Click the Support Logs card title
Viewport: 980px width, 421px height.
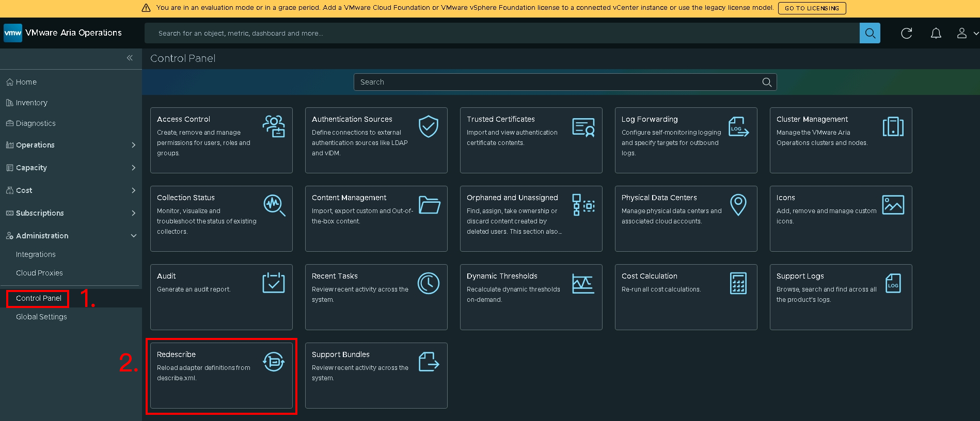pos(800,276)
